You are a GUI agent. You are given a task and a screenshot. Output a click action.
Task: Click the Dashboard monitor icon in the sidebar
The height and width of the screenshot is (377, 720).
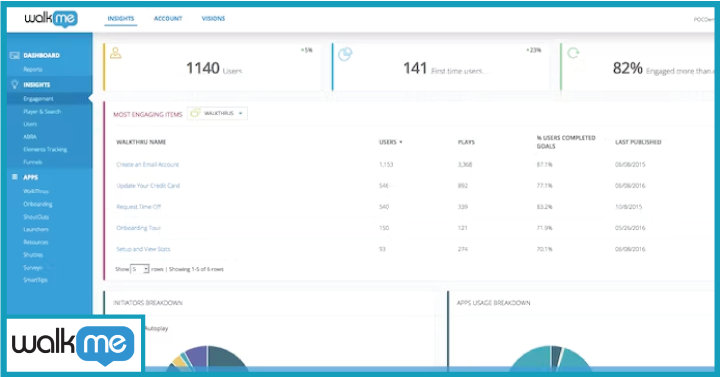tap(15, 56)
